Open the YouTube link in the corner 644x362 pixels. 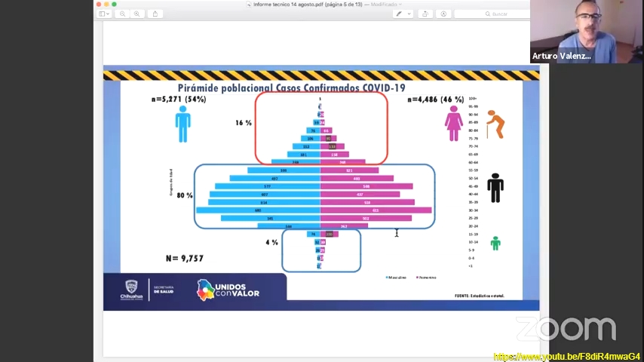[567, 357]
